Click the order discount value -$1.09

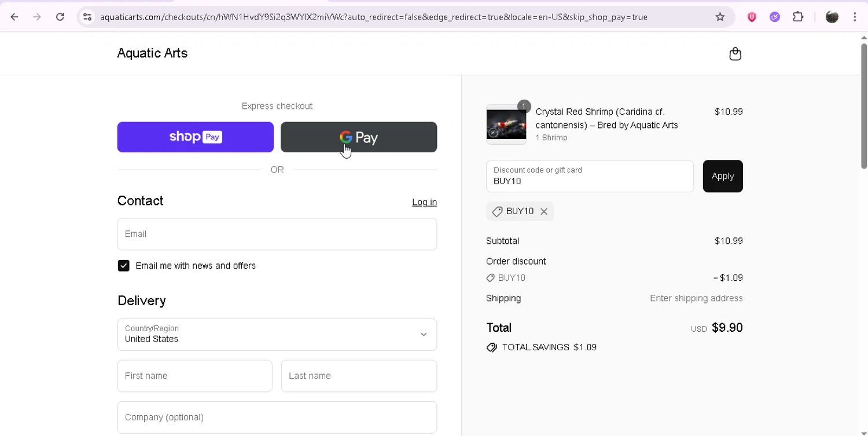[728, 278]
